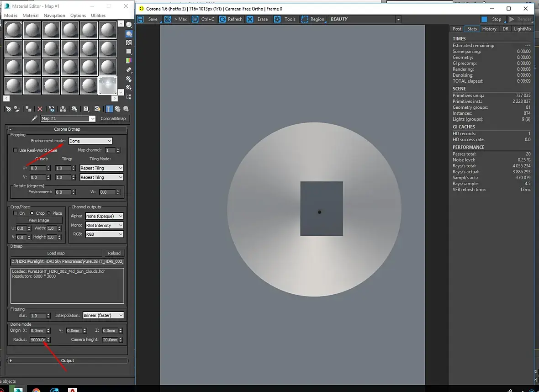Image resolution: width=539 pixels, height=392 pixels.
Task: Click the red X Reset Map icon
Action: point(40,109)
